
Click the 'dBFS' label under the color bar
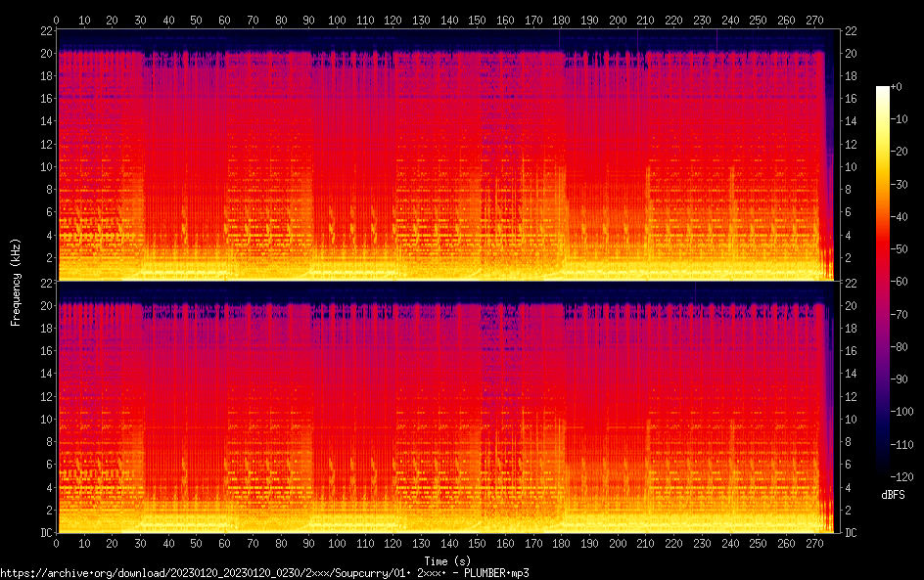click(x=892, y=496)
